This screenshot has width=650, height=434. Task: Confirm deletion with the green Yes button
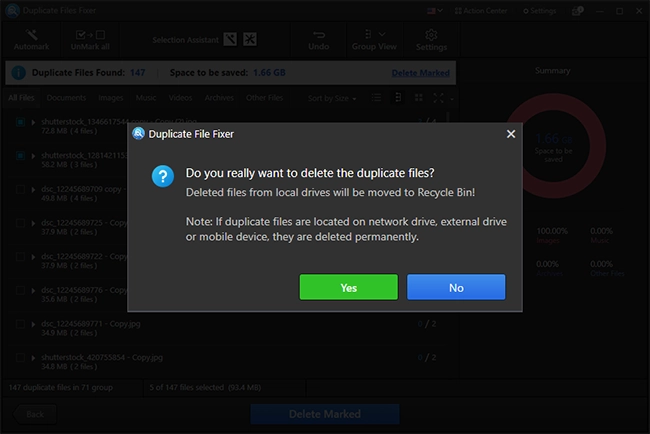click(x=349, y=287)
